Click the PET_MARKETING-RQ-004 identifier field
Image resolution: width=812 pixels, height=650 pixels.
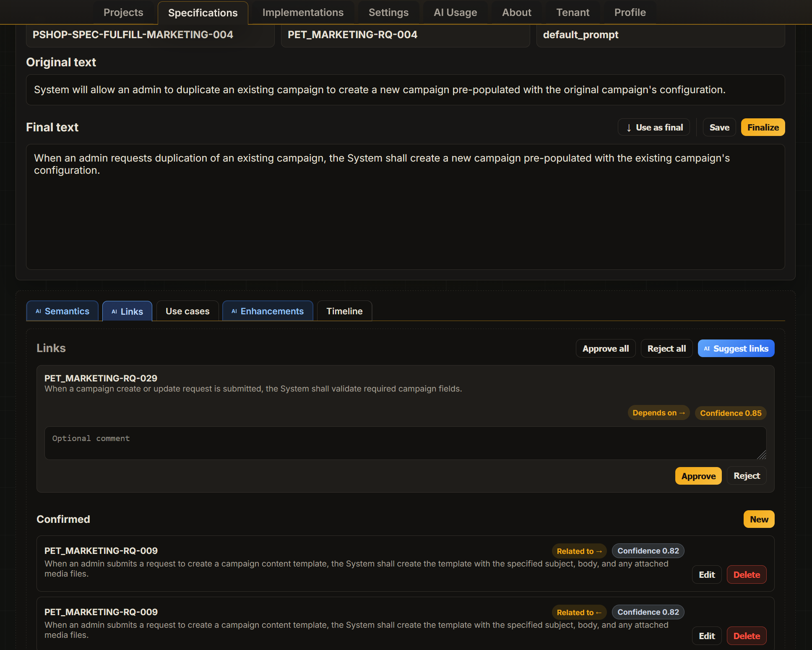[405, 35]
